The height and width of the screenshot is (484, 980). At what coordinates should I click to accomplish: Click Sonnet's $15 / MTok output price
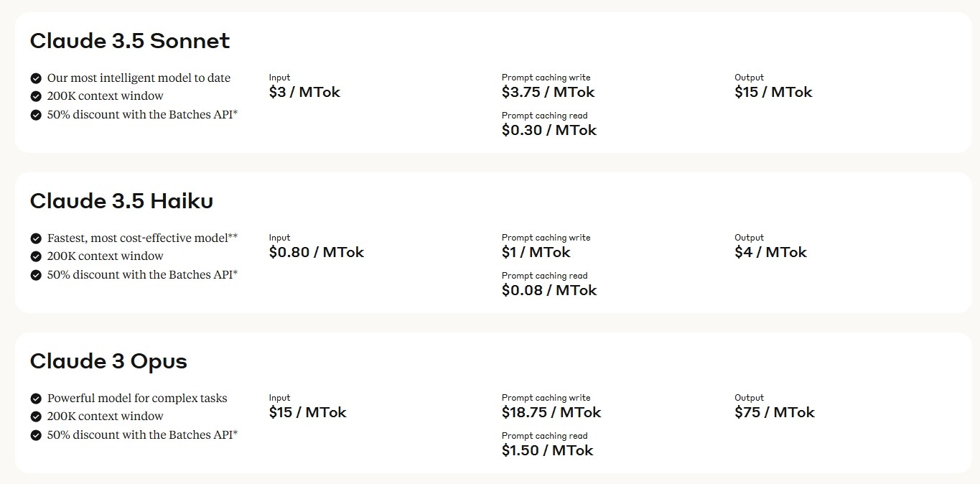(773, 92)
